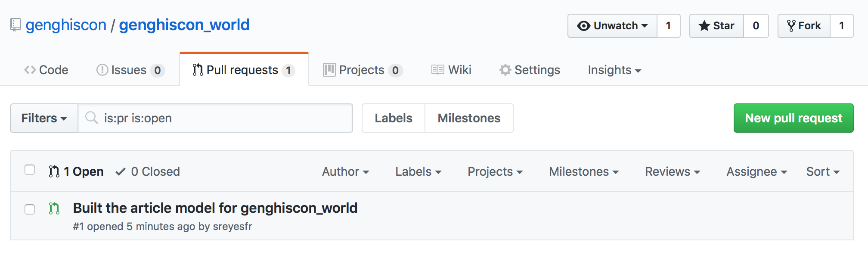This screenshot has width=868, height=255.
Task: Click the Labels button next to search
Action: [394, 118]
